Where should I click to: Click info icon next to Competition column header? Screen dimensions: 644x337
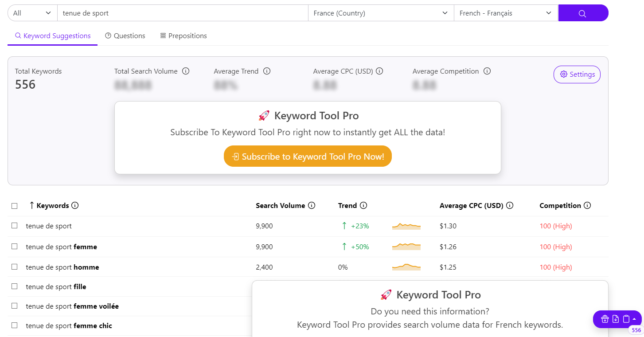click(x=587, y=206)
